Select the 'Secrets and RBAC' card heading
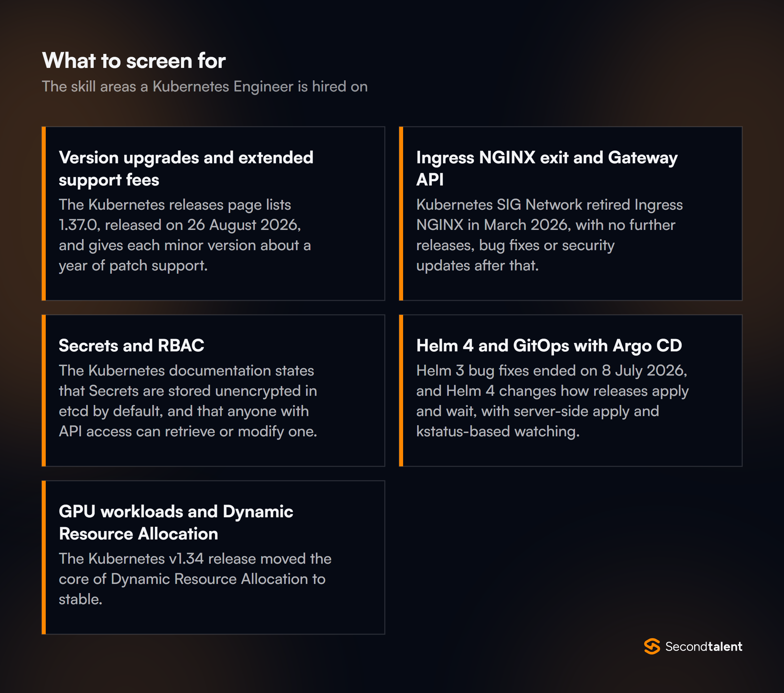 [x=131, y=346]
